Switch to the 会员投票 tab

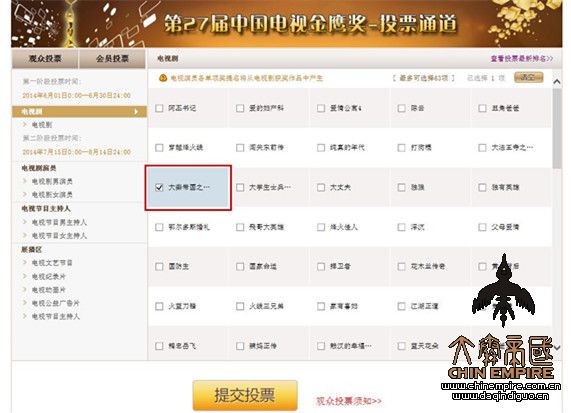point(113,59)
